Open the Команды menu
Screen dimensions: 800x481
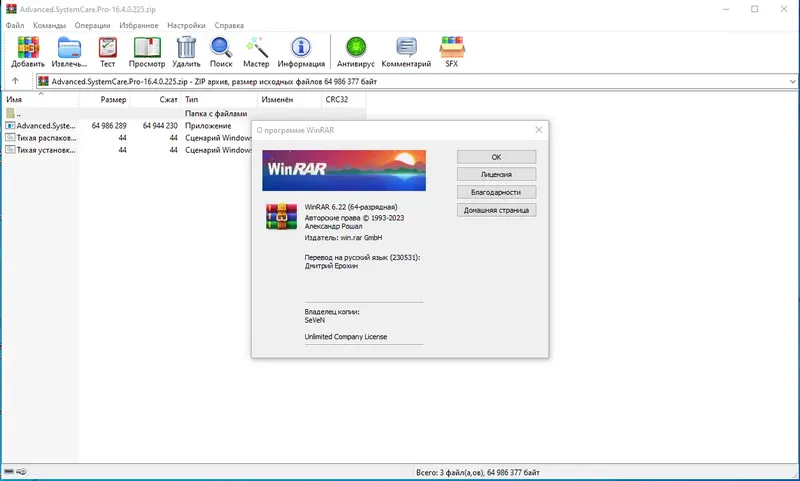coord(49,25)
